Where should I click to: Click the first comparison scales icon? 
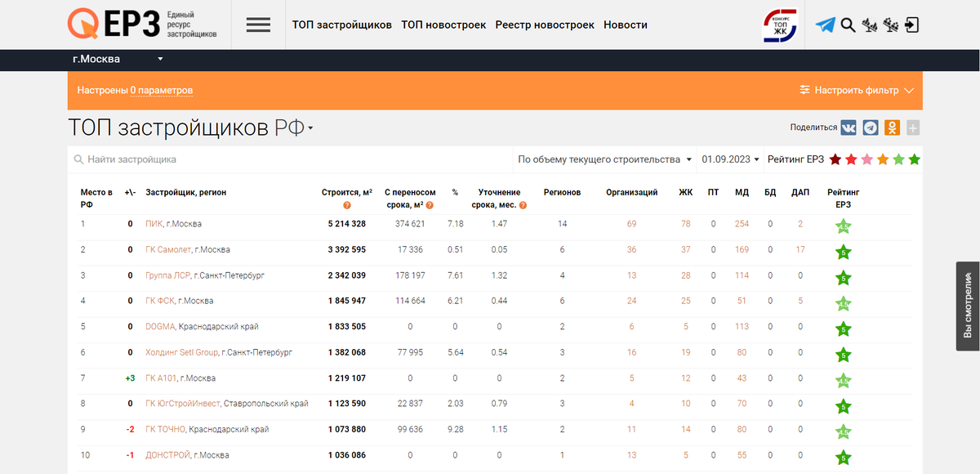871,25
